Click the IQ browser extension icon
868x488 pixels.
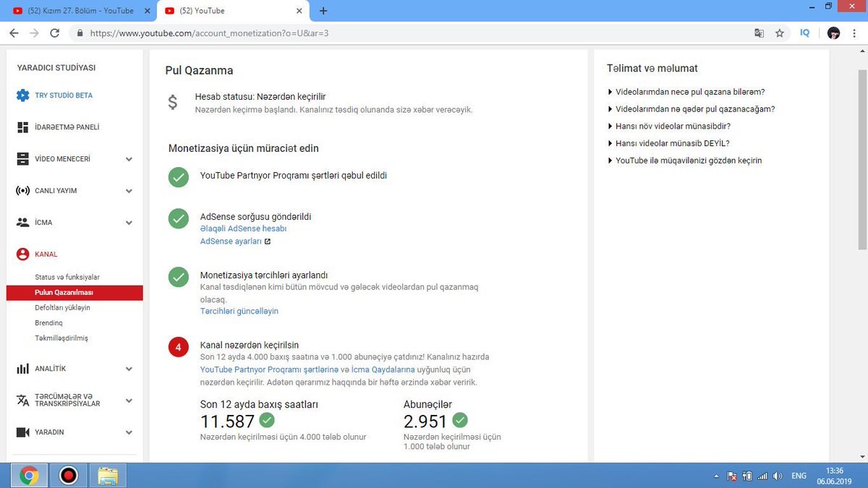805,33
